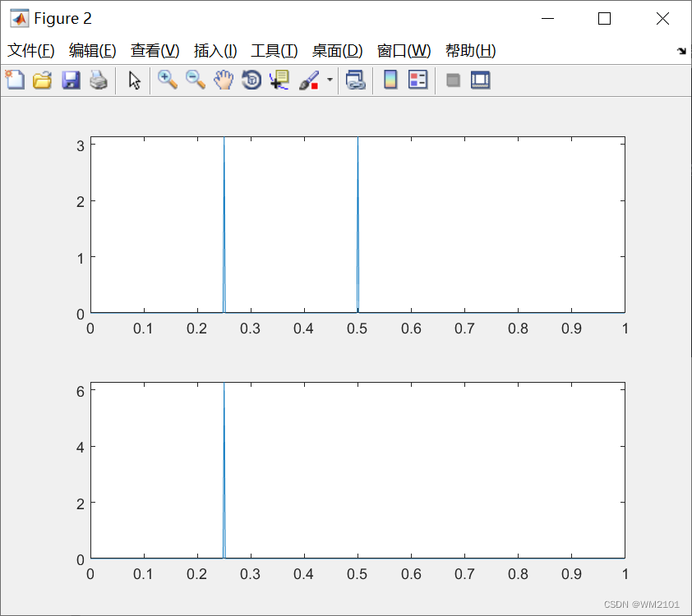Dock the figure using the corner arrow
This screenshot has height=616, width=692.
[681, 51]
